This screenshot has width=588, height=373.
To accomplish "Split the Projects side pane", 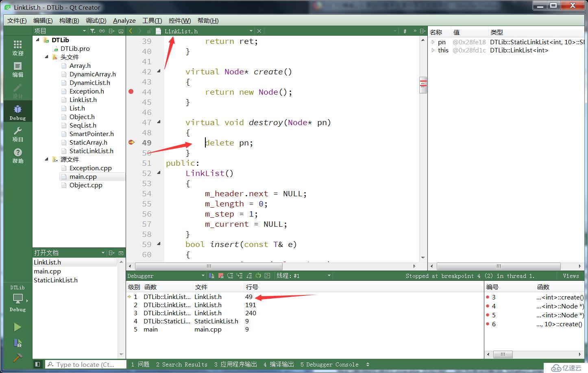I will point(112,31).
